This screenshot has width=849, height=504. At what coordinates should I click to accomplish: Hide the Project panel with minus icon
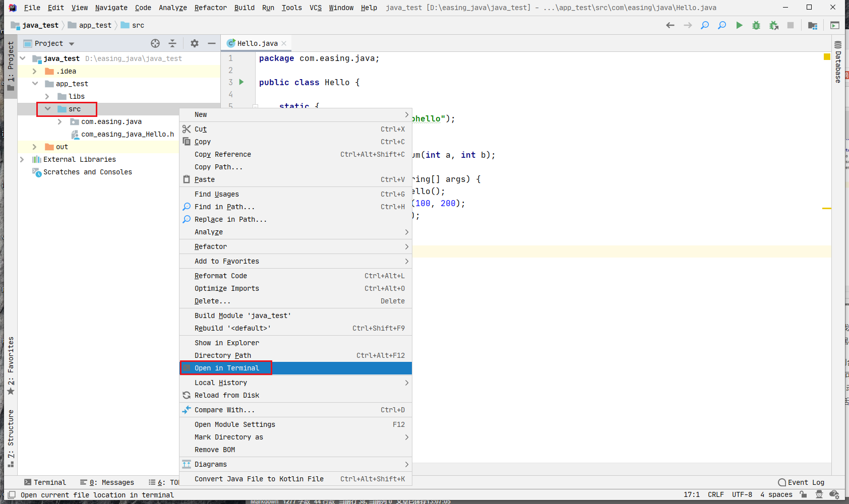coord(212,43)
